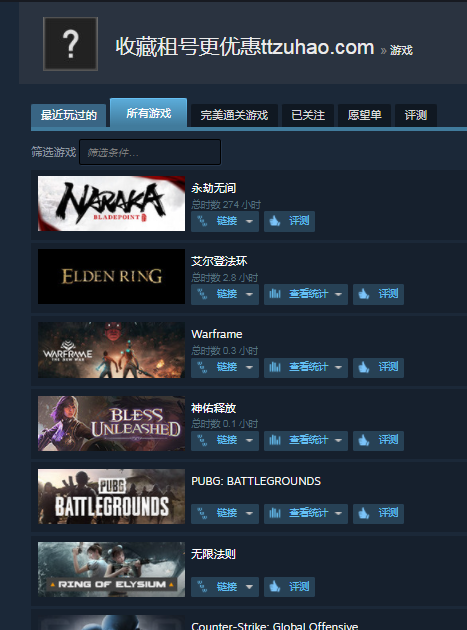Click thumbs-up review icon for 永劫无间
467x630 pixels.
click(x=275, y=221)
